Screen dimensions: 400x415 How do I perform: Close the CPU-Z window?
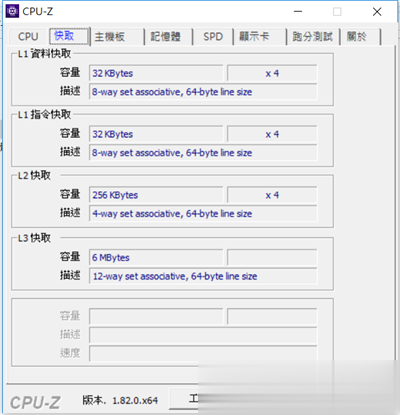(377, 12)
